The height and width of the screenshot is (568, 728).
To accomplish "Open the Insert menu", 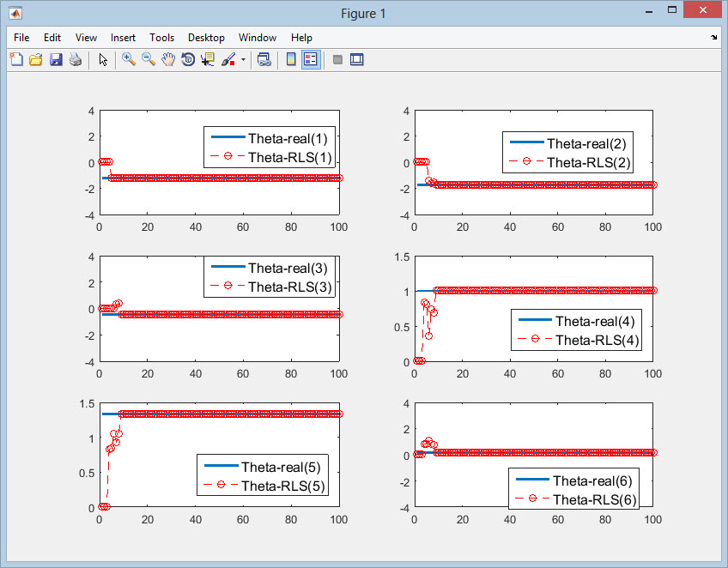I will 123,38.
